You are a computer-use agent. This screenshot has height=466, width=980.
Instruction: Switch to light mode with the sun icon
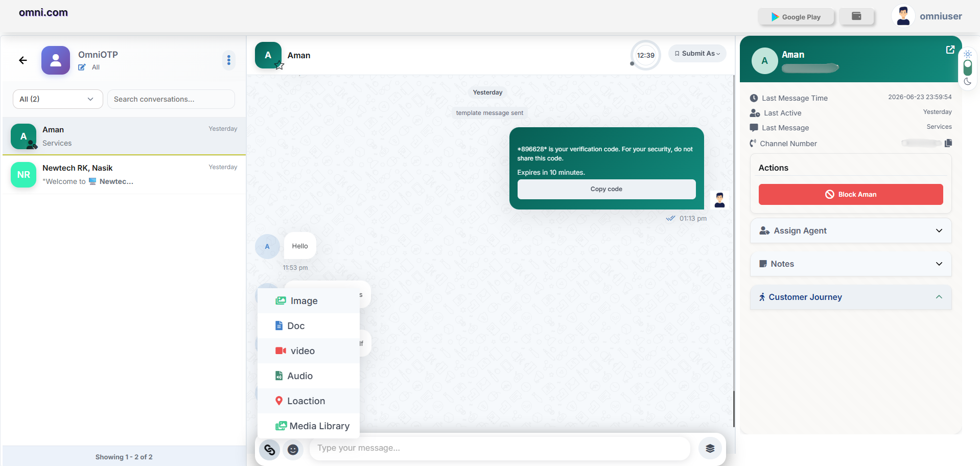click(x=967, y=54)
